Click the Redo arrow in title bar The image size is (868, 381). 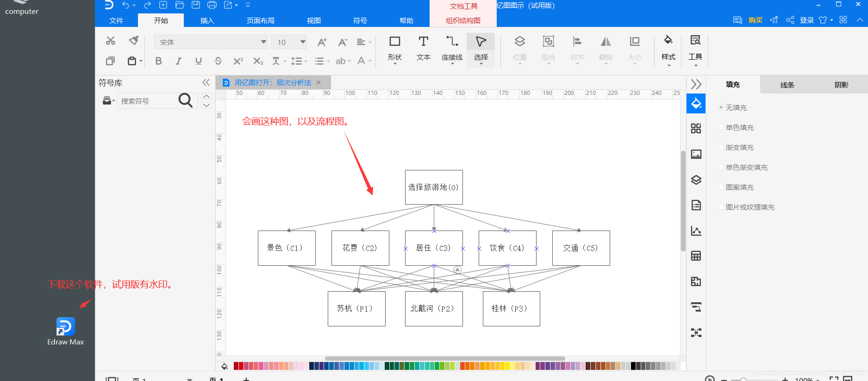tap(147, 5)
